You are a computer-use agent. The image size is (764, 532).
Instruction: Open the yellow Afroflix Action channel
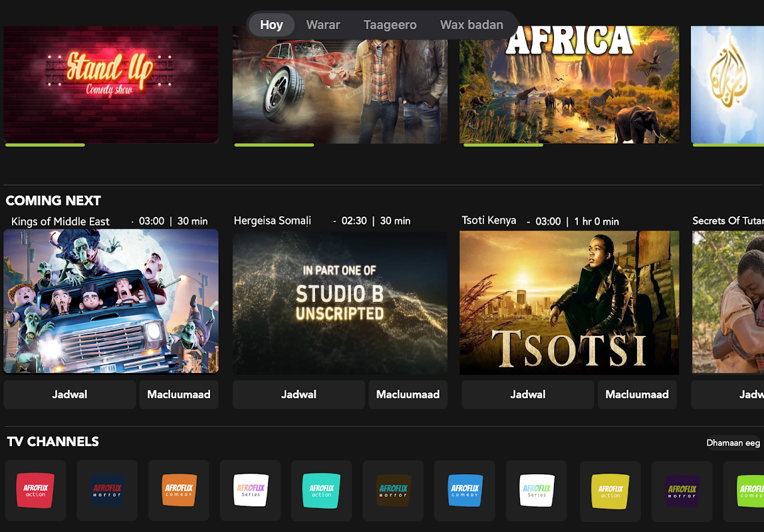610,491
